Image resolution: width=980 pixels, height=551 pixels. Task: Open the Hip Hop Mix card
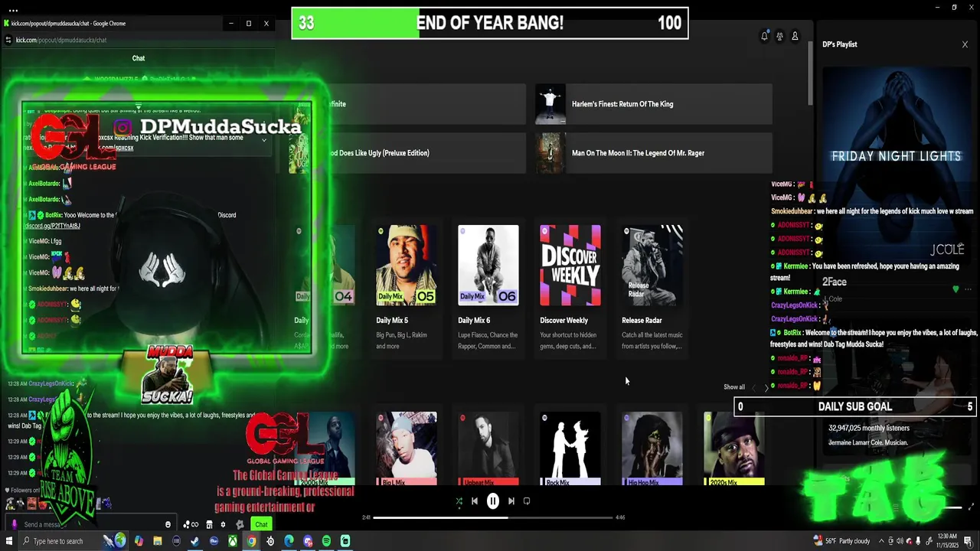pos(652,448)
